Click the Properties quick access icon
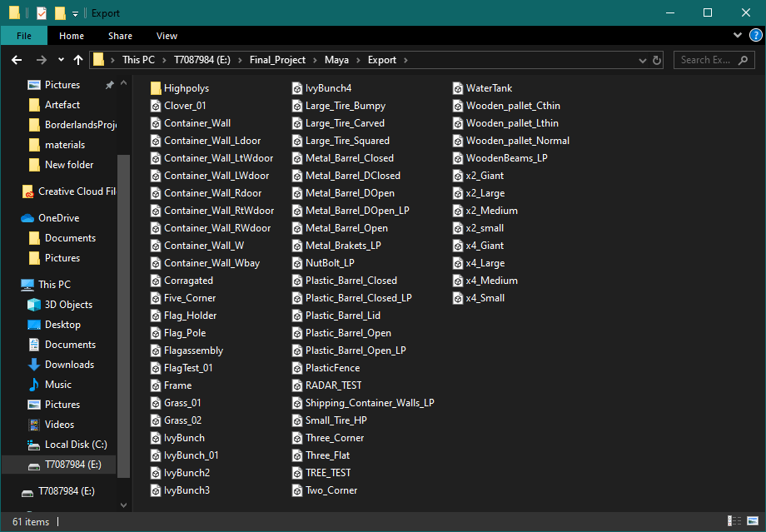This screenshot has width=766, height=532. point(42,13)
